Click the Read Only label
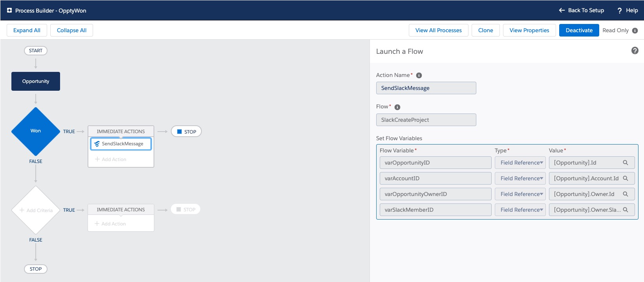The image size is (644, 282). point(615,30)
